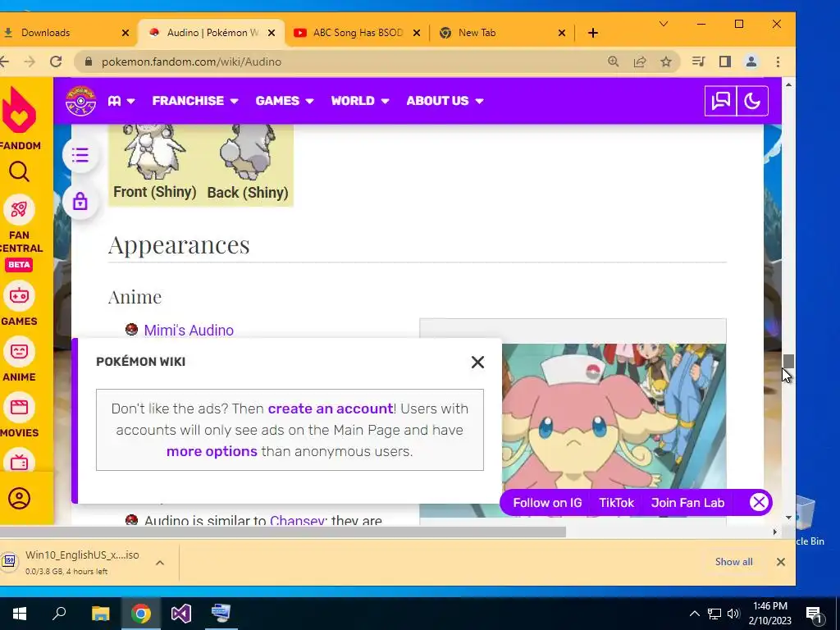Open Fan Central rocket icon

tap(19, 209)
